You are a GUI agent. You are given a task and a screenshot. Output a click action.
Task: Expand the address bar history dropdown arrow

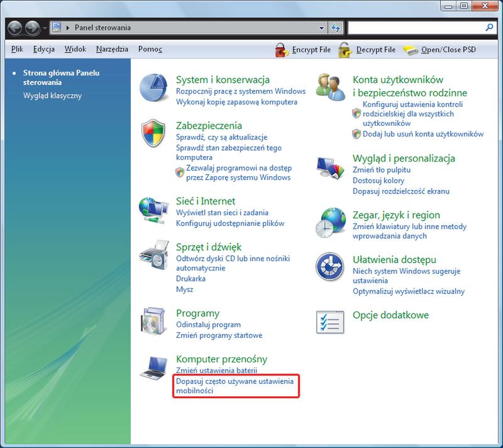(321, 28)
